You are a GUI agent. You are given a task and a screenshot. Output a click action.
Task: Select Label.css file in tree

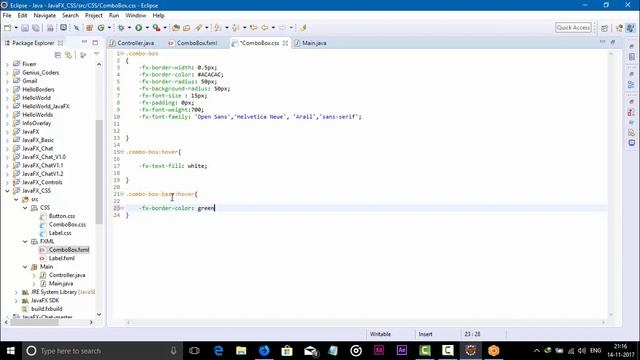coord(60,233)
